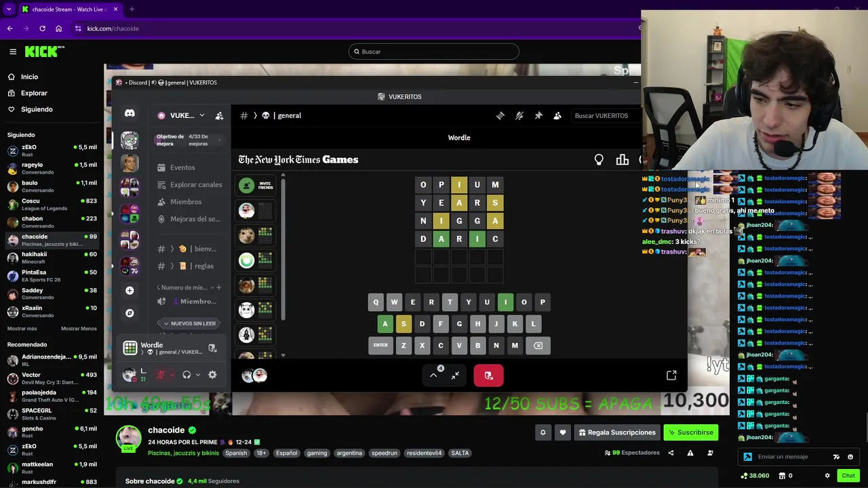Open Siguiendo in Kick sidebar
Screen dimensions: 868x488
pyautogui.click(x=37, y=109)
